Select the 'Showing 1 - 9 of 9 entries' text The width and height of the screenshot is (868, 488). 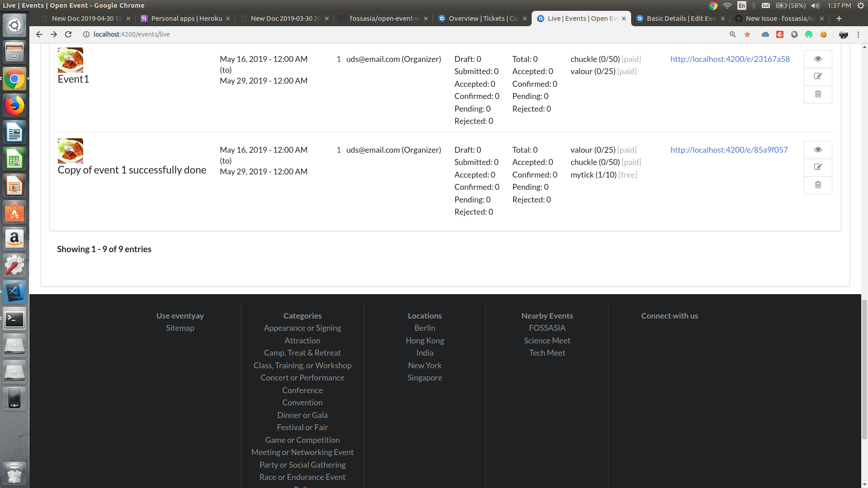tap(104, 249)
